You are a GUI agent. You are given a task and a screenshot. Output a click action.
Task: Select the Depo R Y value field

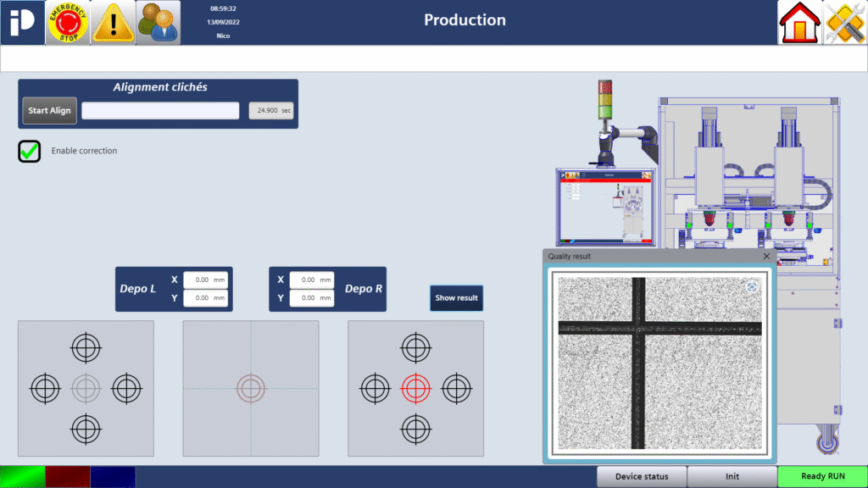[311, 298]
